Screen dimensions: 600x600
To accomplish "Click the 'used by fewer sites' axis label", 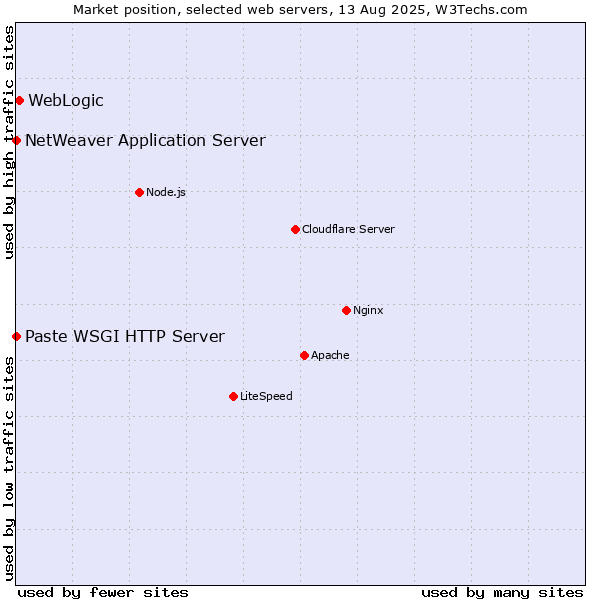I will tap(103, 593).
